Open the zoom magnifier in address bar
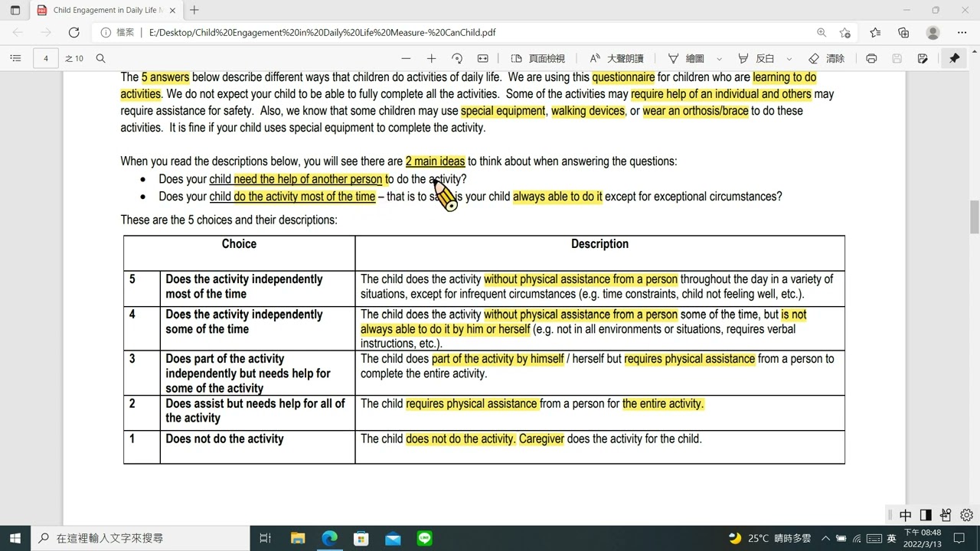The width and height of the screenshot is (980, 551). (x=822, y=33)
